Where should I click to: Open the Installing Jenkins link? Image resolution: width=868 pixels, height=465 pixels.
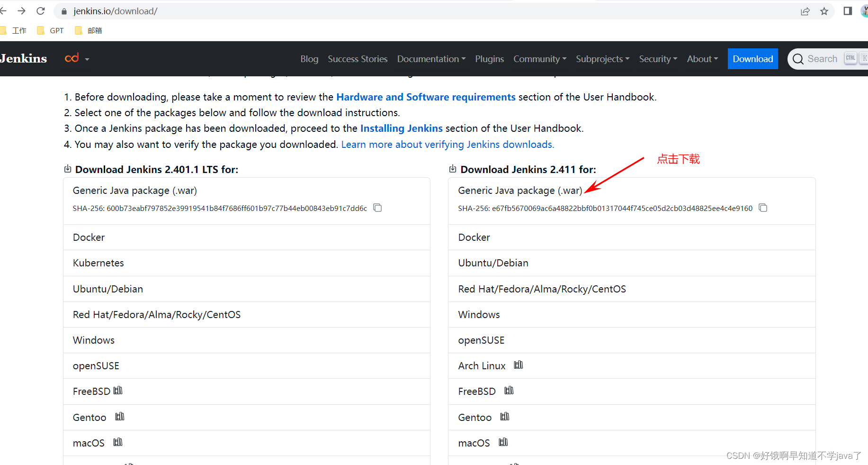click(402, 128)
